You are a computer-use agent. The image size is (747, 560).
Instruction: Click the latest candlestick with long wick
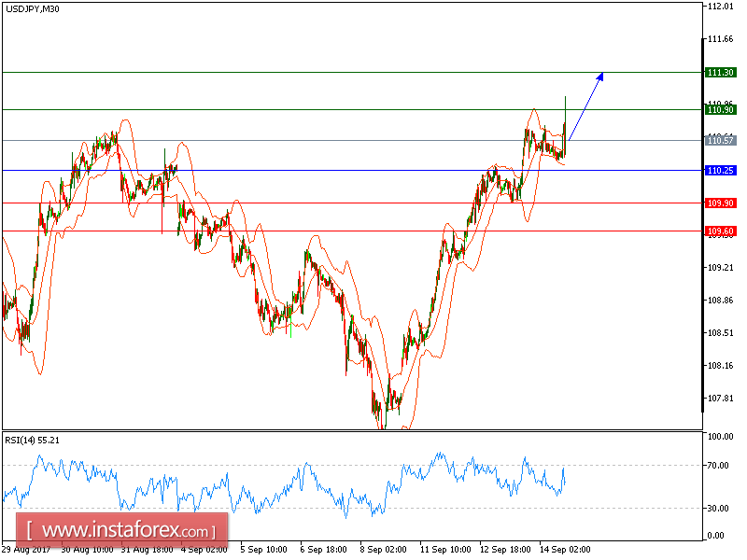(567, 126)
